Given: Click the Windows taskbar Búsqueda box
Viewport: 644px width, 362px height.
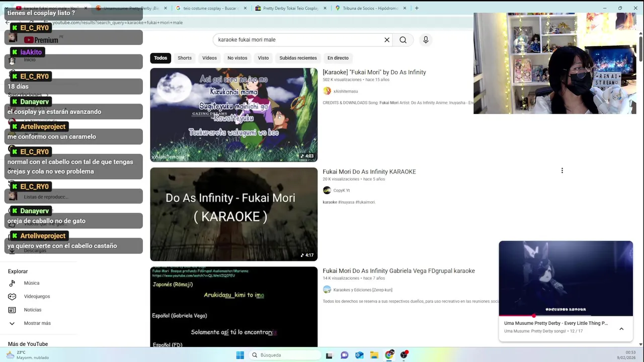Looking at the screenshot, I should pyautogui.click(x=285, y=355).
